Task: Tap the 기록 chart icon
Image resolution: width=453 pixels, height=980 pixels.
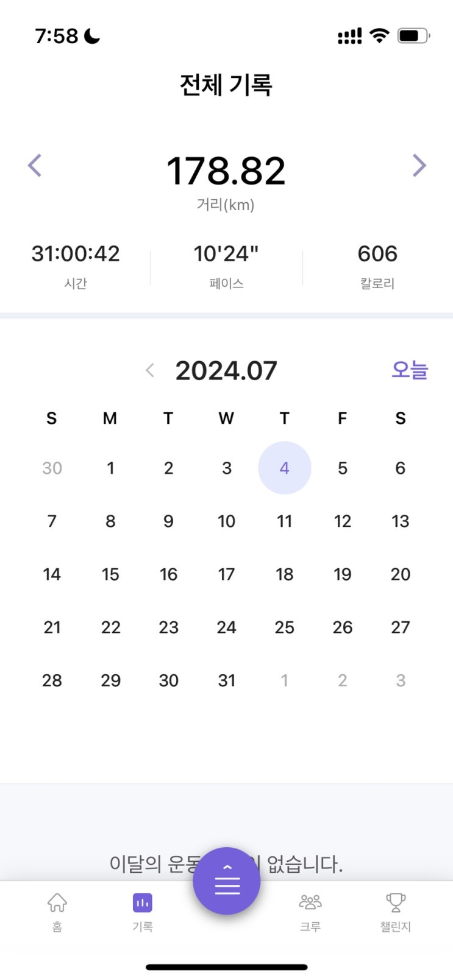Action: pyautogui.click(x=143, y=903)
